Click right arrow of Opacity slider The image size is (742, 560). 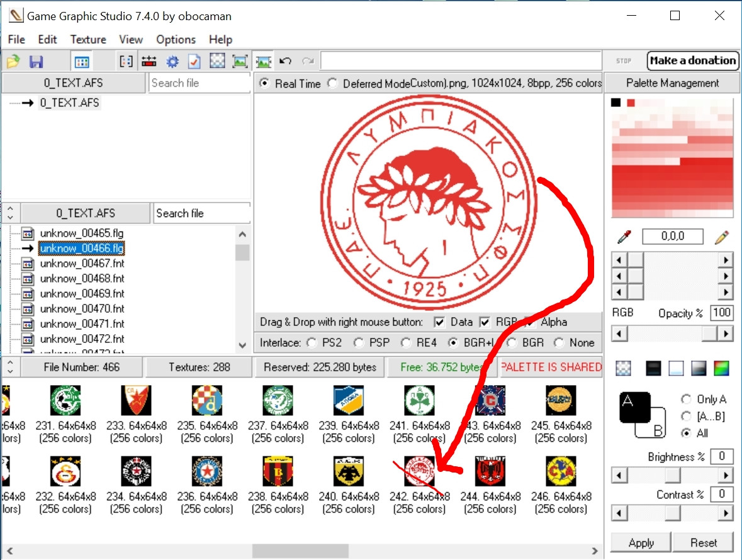click(726, 334)
